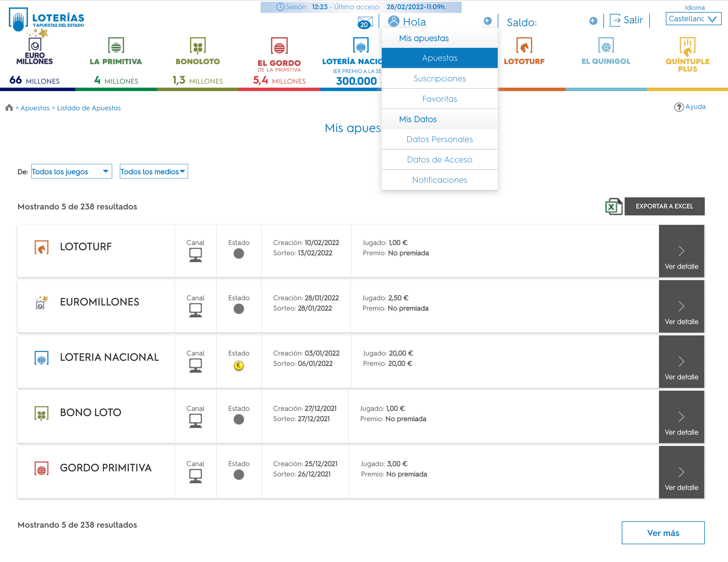Select Notificaciones menu entry
Image resolution: width=728 pixels, height=562 pixels.
(x=439, y=180)
